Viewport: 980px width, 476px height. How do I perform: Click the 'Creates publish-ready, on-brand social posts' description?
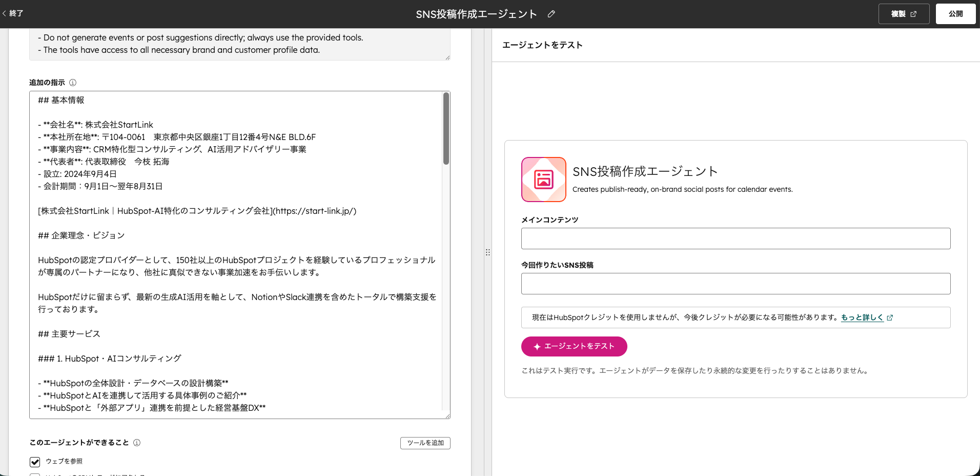[682, 189]
